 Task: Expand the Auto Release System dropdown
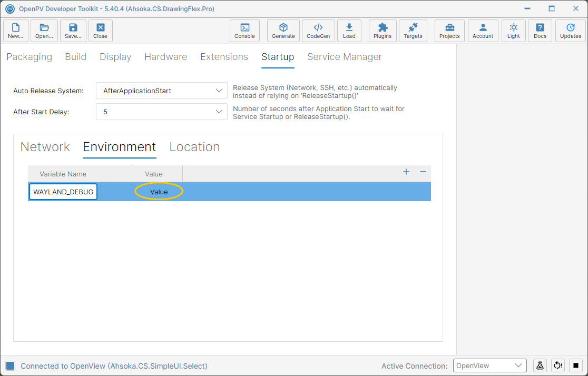(x=162, y=91)
